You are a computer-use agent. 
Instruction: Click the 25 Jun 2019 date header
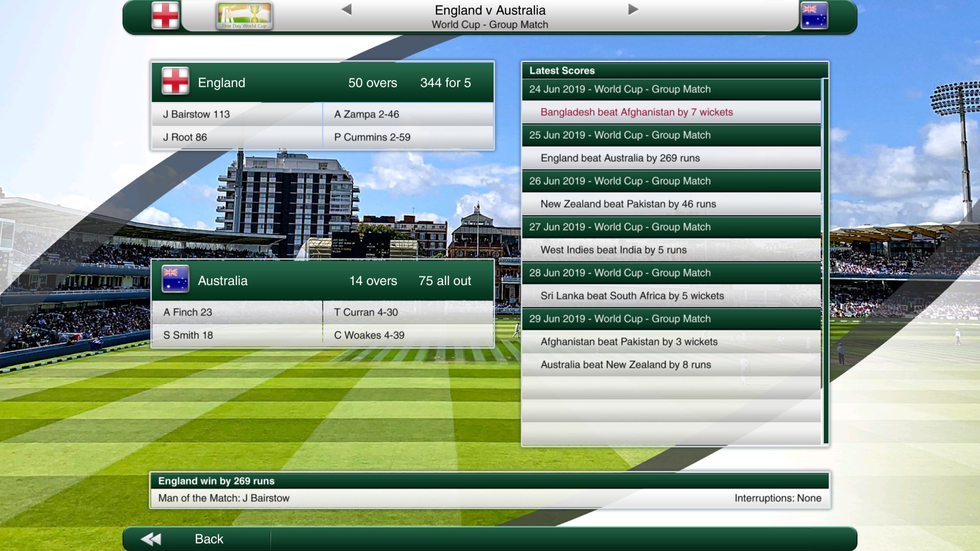click(671, 135)
